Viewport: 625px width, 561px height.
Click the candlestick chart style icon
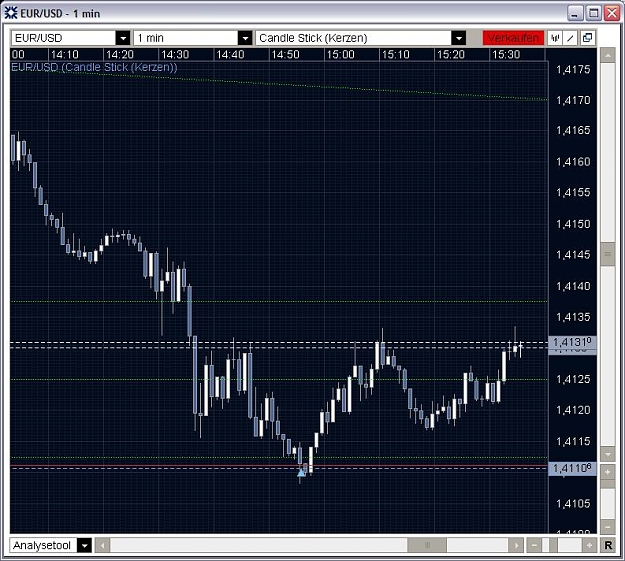pos(554,38)
